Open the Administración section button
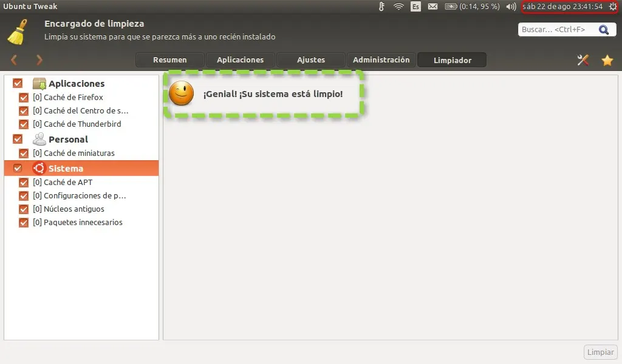Viewport: 622px width, 364px height. point(381,60)
